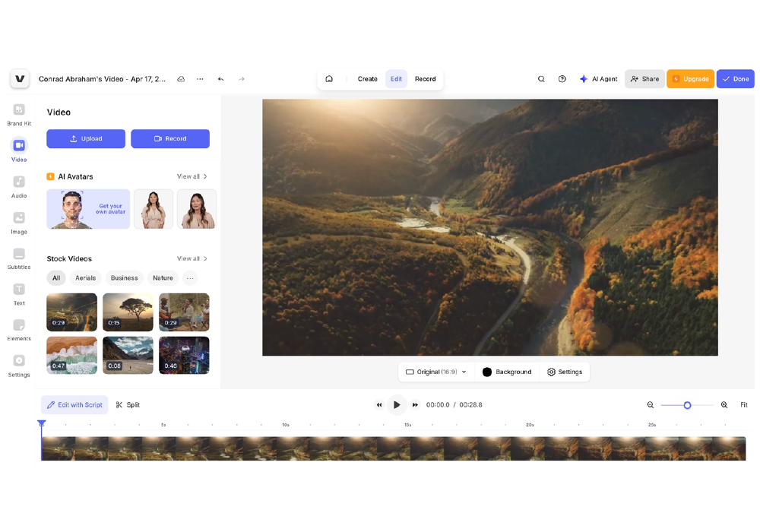Open the Brand Kit sidebar panel
This screenshot has height=532, width=760.
pos(19,114)
